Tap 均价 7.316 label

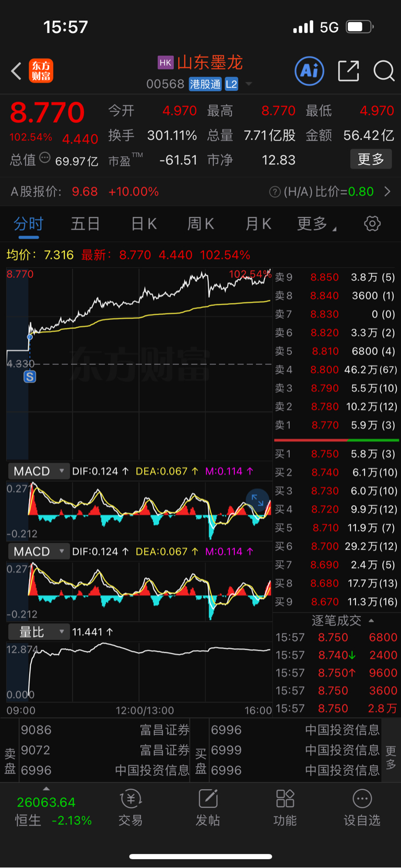tap(40, 255)
